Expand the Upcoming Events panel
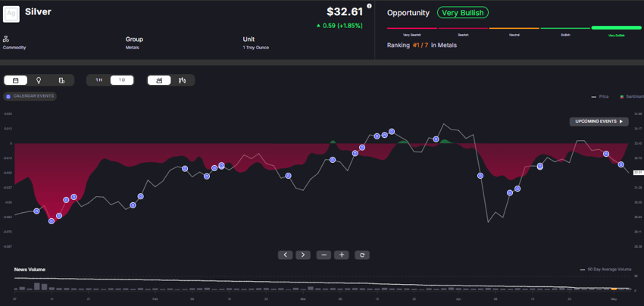Image resolution: width=644 pixels, height=306 pixels. pos(599,122)
